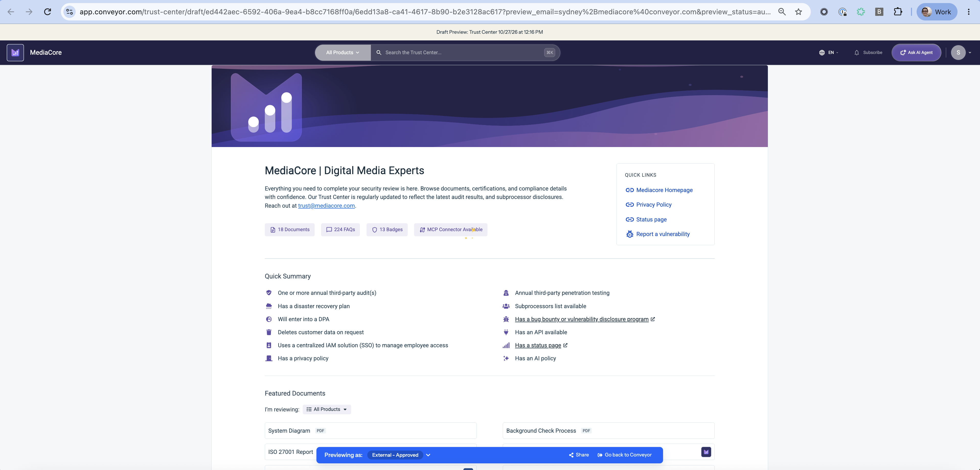Click Share in the preview bar
This screenshot has height=470, width=980.
[x=579, y=455]
